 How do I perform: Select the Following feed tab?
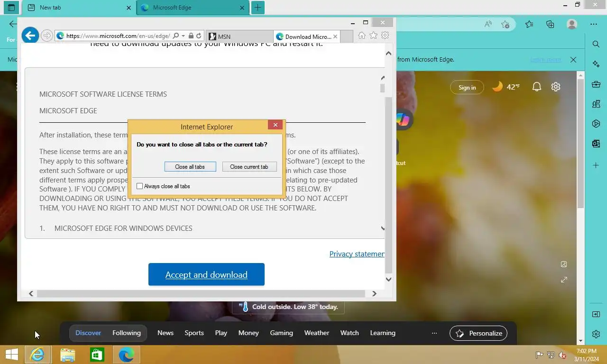(x=127, y=333)
